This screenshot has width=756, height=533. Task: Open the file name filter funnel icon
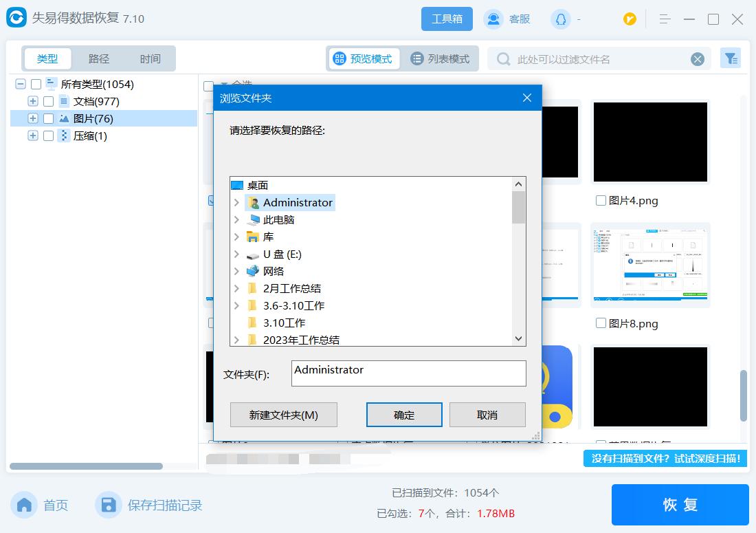click(x=731, y=58)
